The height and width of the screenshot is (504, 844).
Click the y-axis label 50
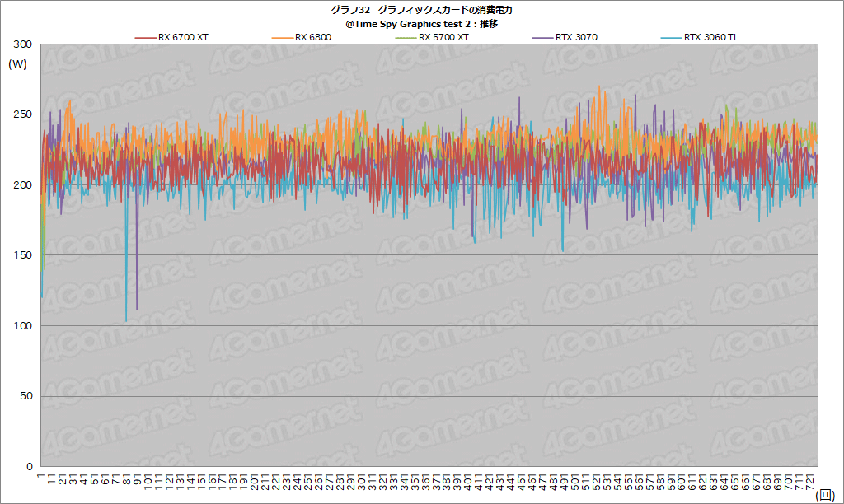tap(26, 396)
